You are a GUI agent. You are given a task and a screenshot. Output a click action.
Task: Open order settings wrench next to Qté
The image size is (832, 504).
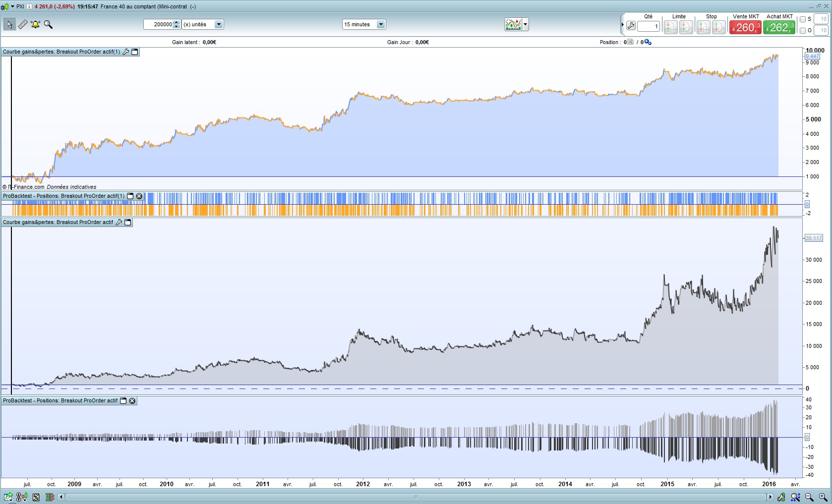pos(631,26)
